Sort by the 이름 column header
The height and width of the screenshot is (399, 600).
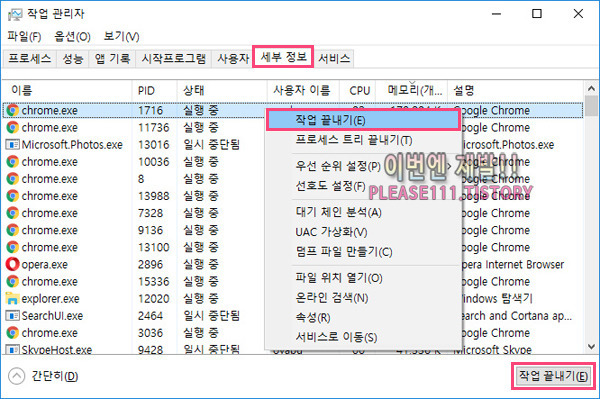click(x=67, y=91)
